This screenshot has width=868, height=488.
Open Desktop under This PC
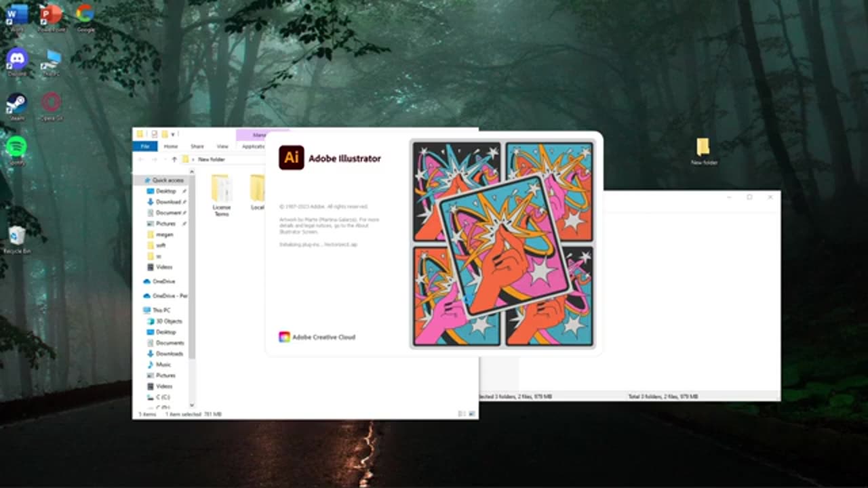click(162, 332)
